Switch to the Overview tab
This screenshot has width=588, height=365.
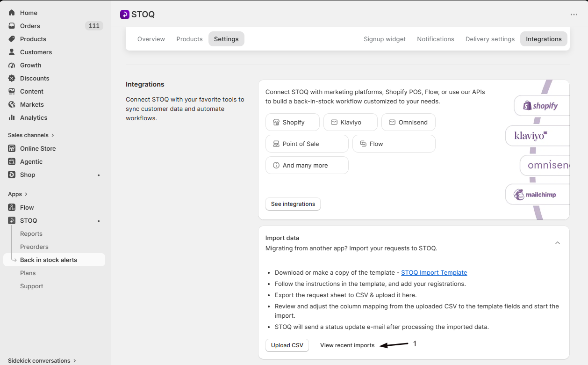coord(151,39)
